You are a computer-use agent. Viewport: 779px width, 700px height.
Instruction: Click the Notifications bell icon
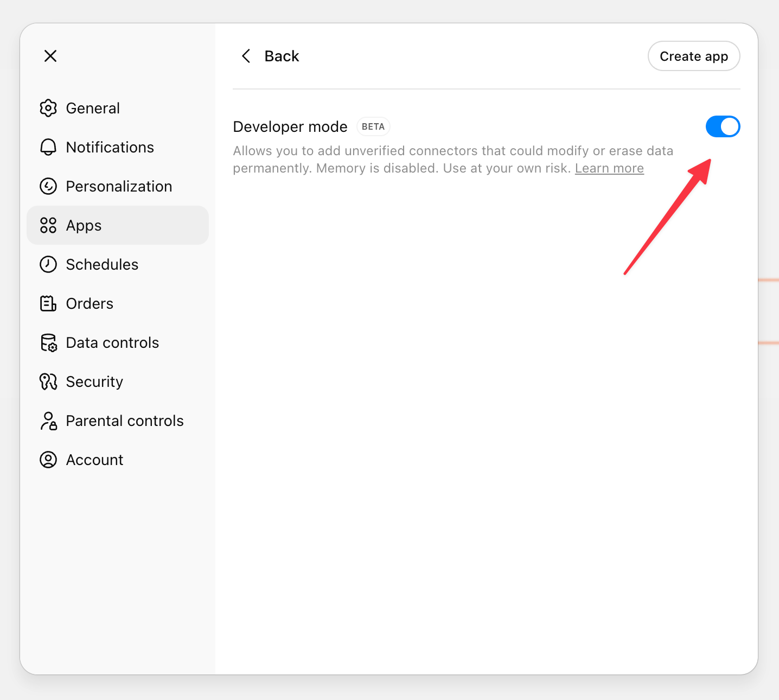pos(48,147)
